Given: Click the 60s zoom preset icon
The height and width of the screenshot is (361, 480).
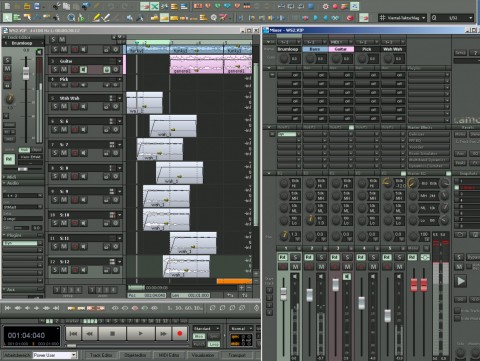Looking at the screenshot, I should click(x=189, y=308).
